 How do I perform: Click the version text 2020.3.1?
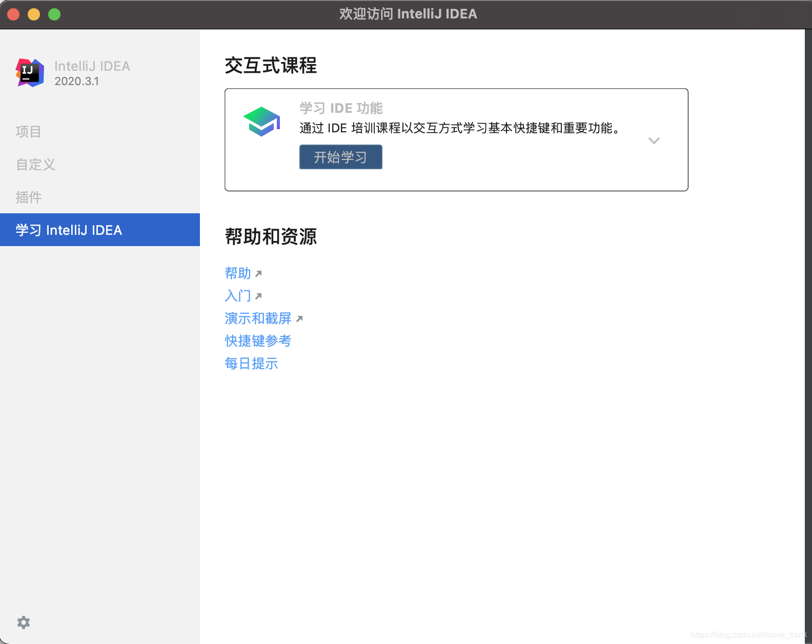coord(77,81)
